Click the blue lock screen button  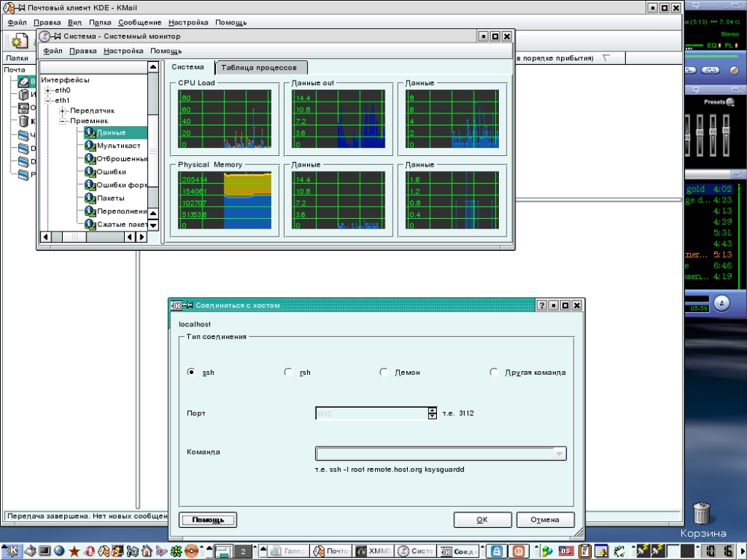(497, 552)
